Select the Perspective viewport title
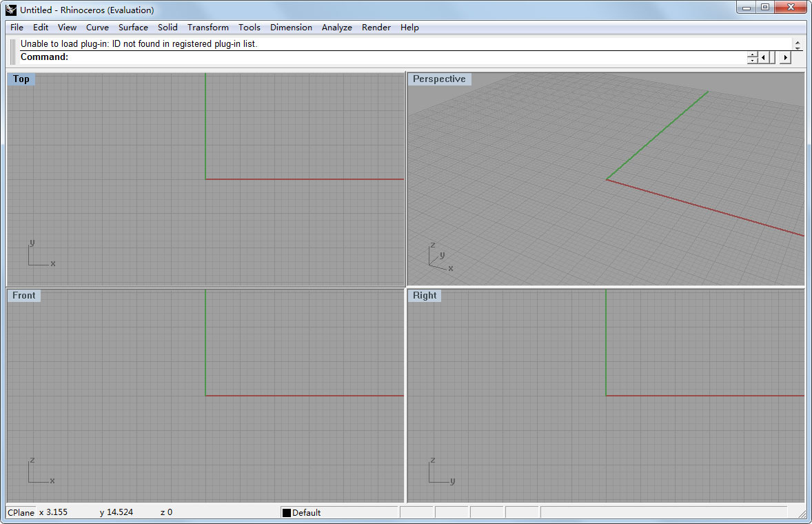 (x=439, y=79)
